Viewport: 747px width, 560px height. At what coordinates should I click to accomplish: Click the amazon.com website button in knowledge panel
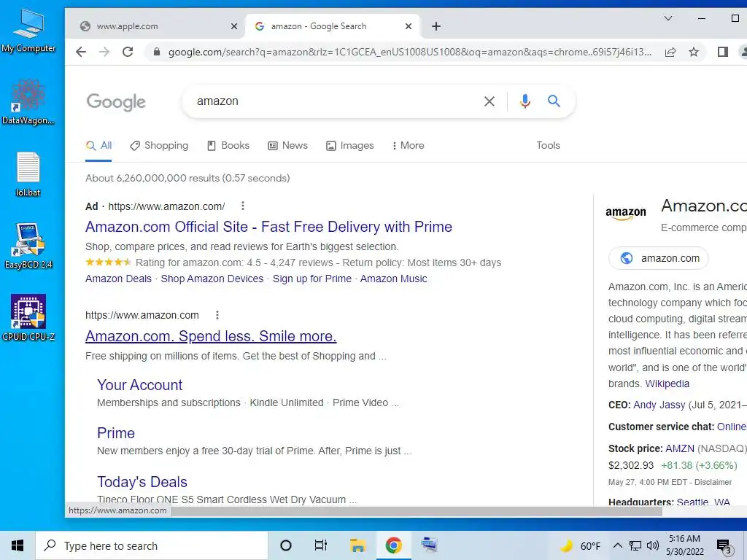(659, 258)
